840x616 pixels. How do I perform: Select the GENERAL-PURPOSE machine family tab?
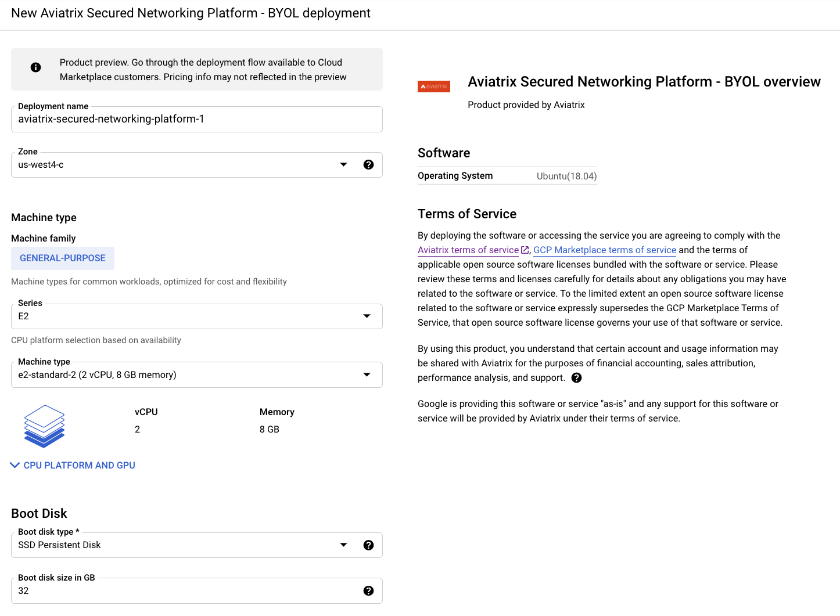(x=62, y=258)
